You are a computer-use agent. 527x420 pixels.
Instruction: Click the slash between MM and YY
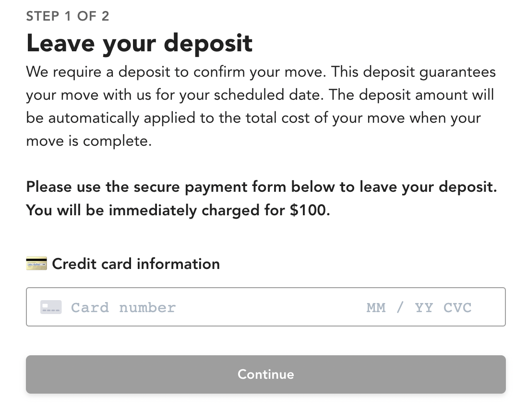click(400, 307)
